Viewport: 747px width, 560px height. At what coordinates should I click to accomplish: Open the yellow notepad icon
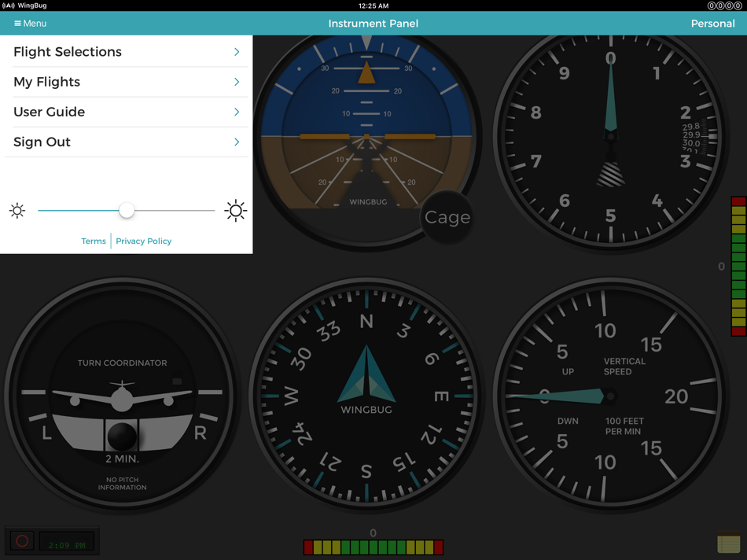tap(728, 542)
